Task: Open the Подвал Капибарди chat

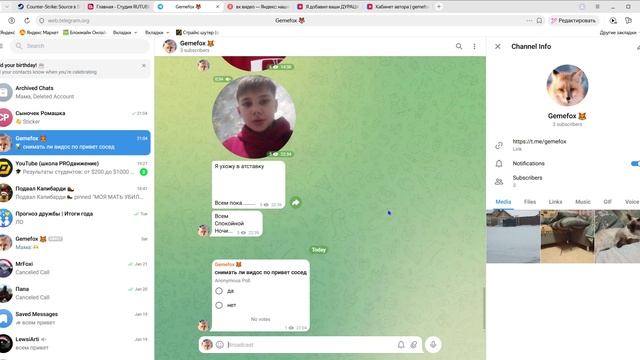Action: 75,193
